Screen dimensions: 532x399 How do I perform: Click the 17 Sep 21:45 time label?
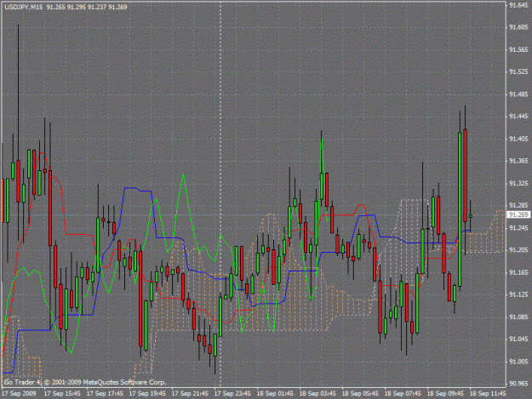[190, 394]
